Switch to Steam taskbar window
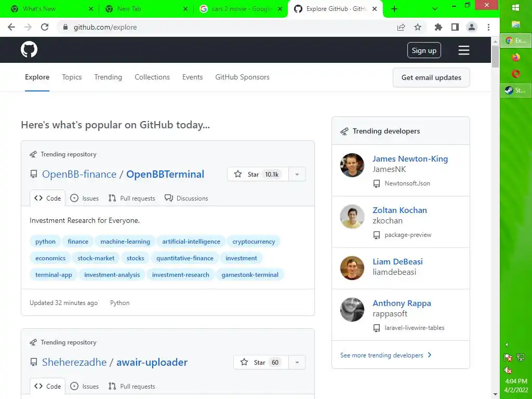532x399 pixels. point(516,90)
